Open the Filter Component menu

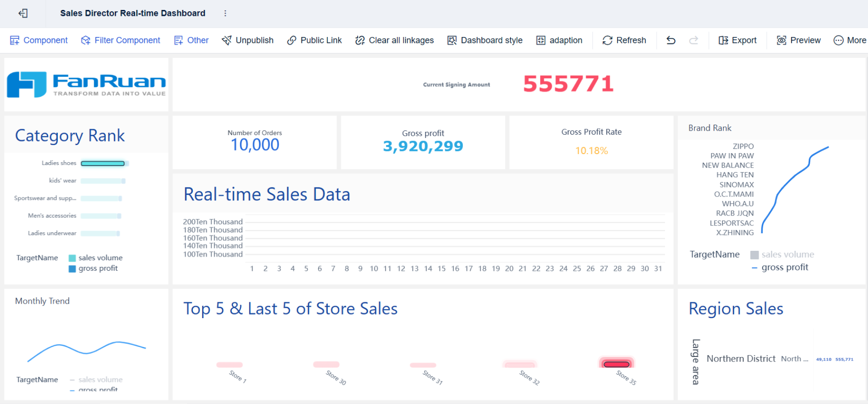click(x=121, y=40)
